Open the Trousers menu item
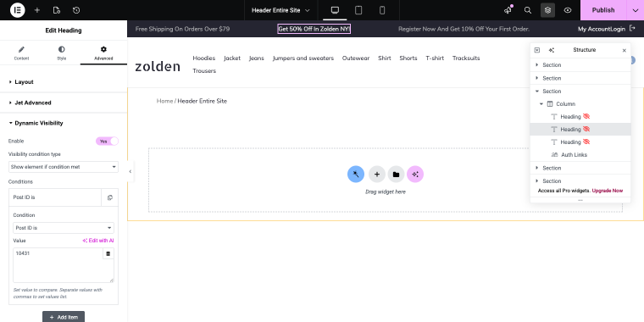 [204, 70]
